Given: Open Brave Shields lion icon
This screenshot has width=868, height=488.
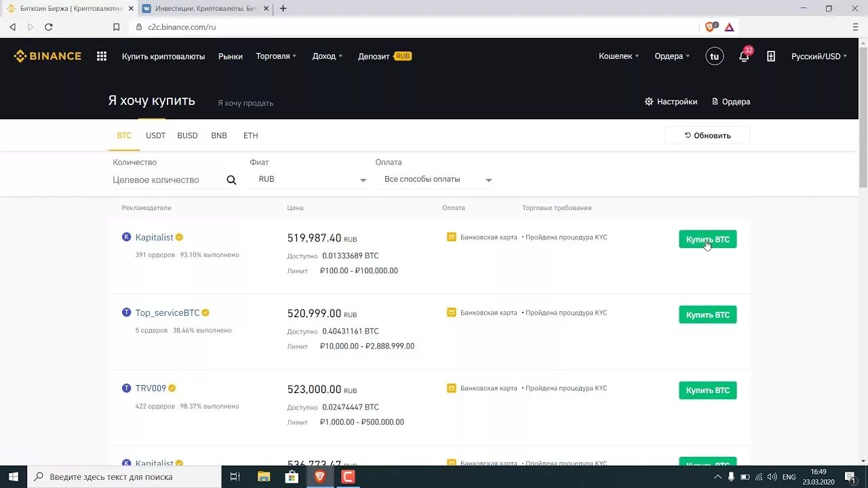Looking at the screenshot, I should pyautogui.click(x=711, y=27).
